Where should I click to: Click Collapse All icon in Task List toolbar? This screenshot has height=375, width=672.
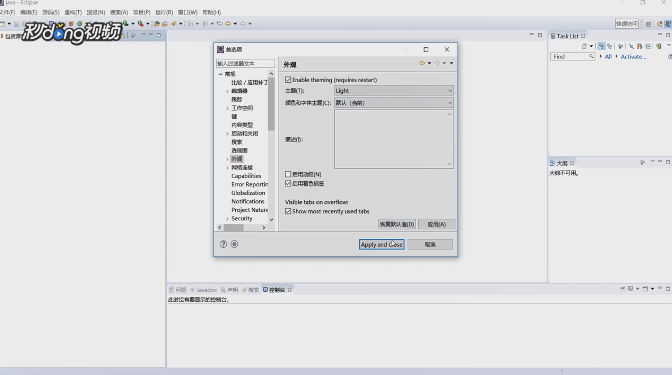click(x=648, y=46)
